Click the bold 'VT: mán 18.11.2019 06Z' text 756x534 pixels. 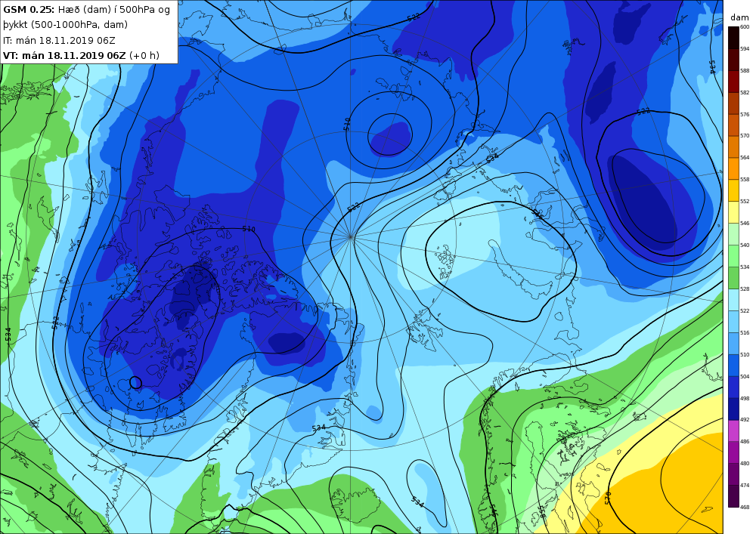(x=64, y=55)
